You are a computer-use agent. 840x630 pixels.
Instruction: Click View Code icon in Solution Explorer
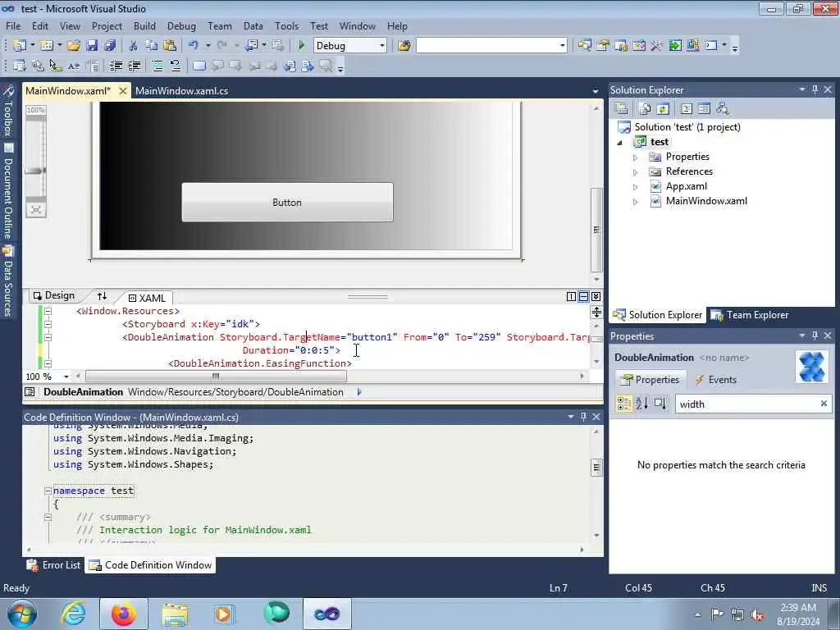[x=687, y=109]
